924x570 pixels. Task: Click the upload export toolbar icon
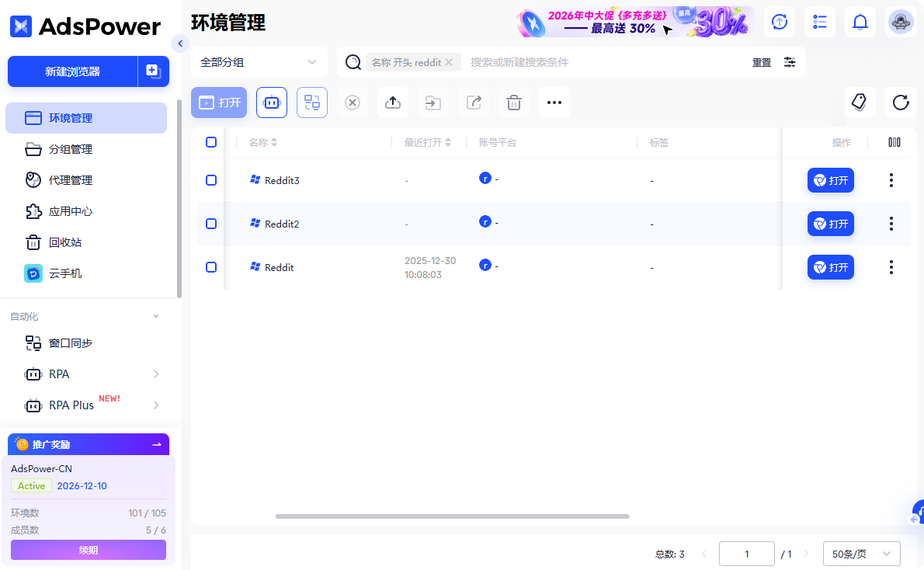pos(392,103)
